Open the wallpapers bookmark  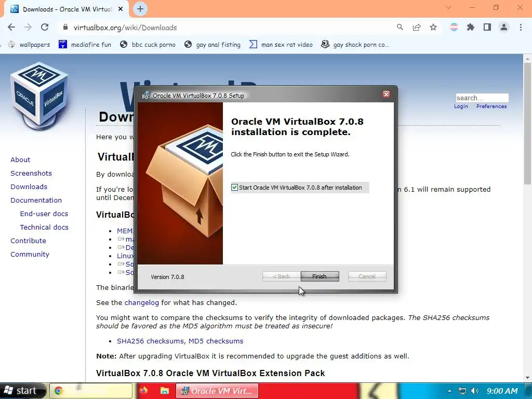coord(29,45)
